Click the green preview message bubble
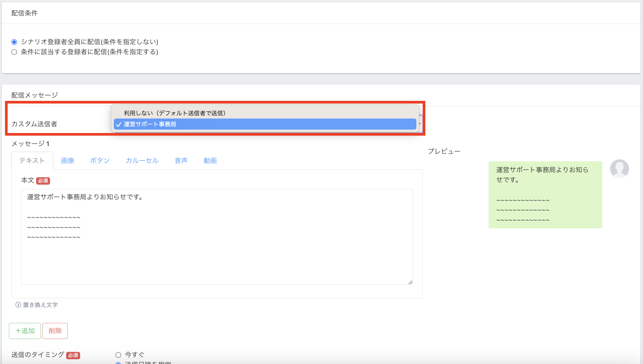 pyautogui.click(x=545, y=195)
